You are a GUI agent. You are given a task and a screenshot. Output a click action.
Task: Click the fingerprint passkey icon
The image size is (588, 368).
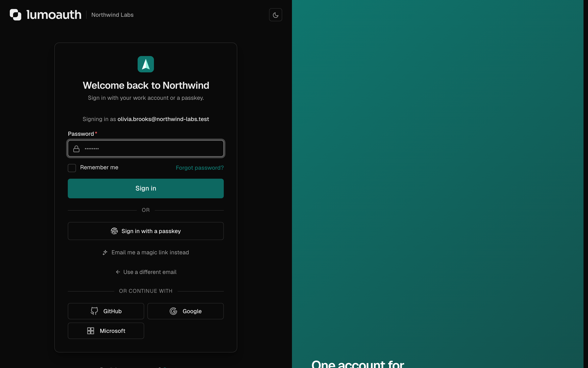coord(114,231)
